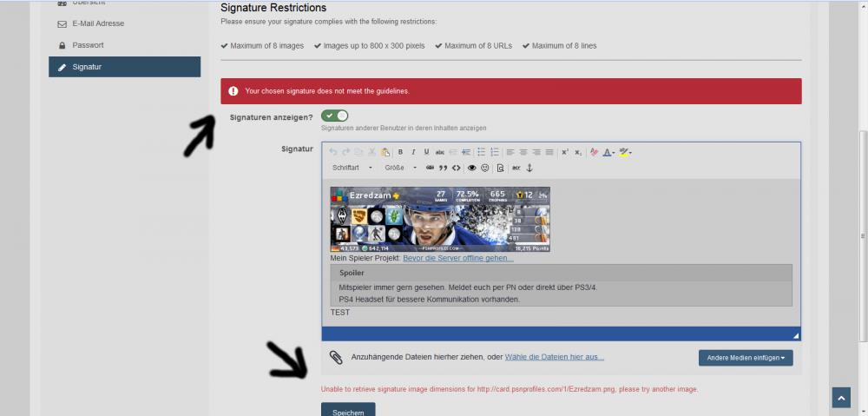The width and height of the screenshot is (868, 416).
Task: Toggle the Signaturen anzeigen switch
Action: (334, 116)
